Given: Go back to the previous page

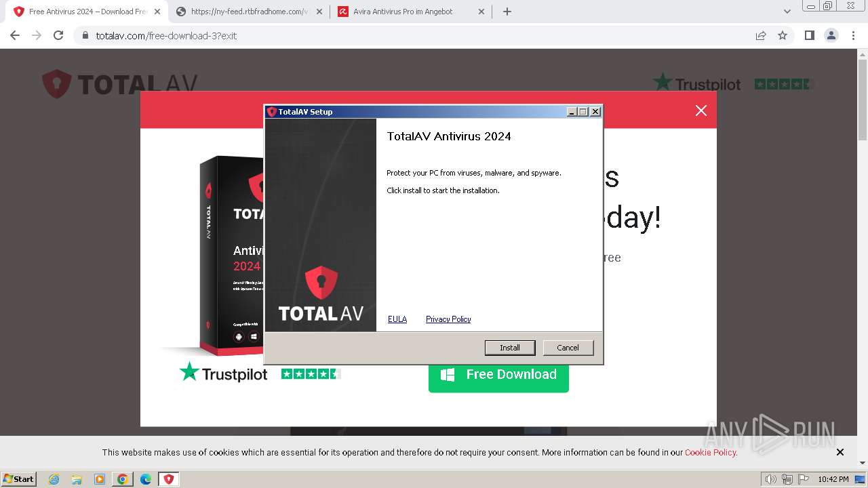Looking at the screenshot, I should [x=15, y=35].
